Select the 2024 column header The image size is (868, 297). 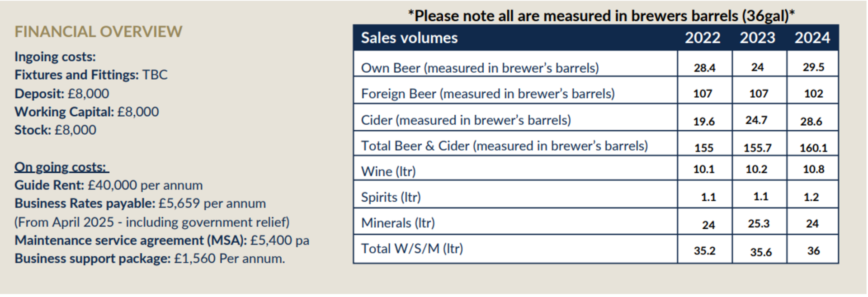812,38
